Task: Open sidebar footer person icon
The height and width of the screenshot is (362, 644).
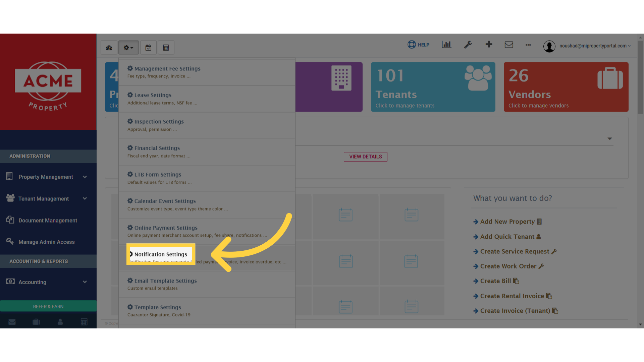Action: [60, 322]
